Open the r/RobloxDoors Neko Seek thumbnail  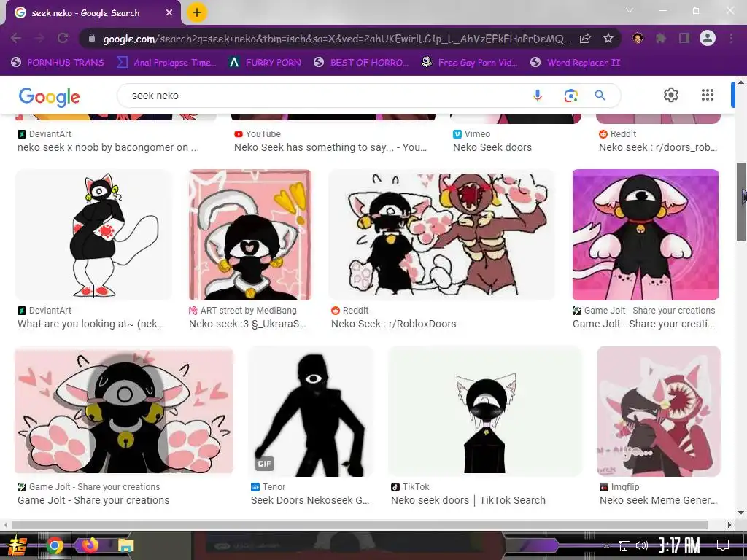441,235
